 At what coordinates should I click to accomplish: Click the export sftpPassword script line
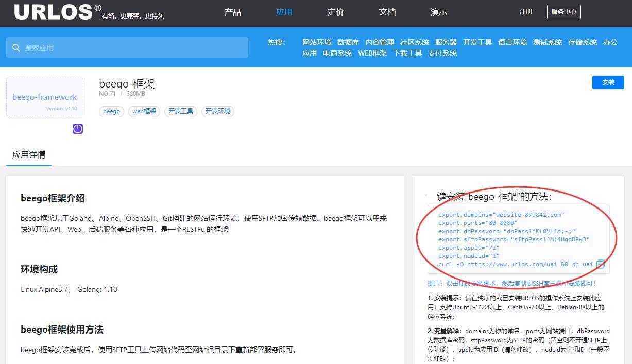(x=514, y=239)
